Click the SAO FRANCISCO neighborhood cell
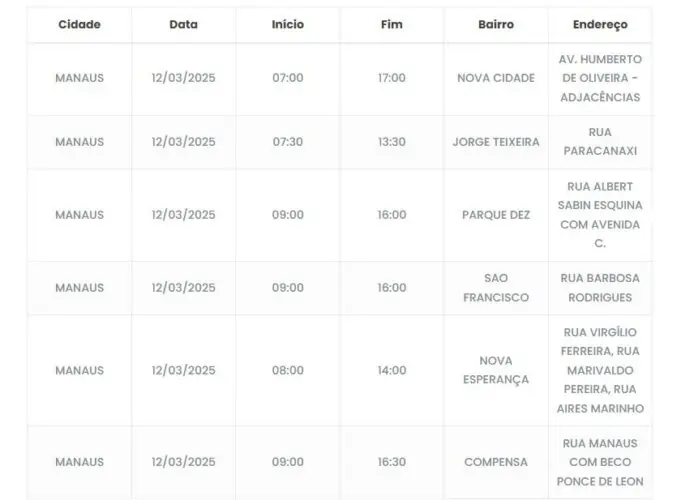681x500 pixels. (495, 288)
